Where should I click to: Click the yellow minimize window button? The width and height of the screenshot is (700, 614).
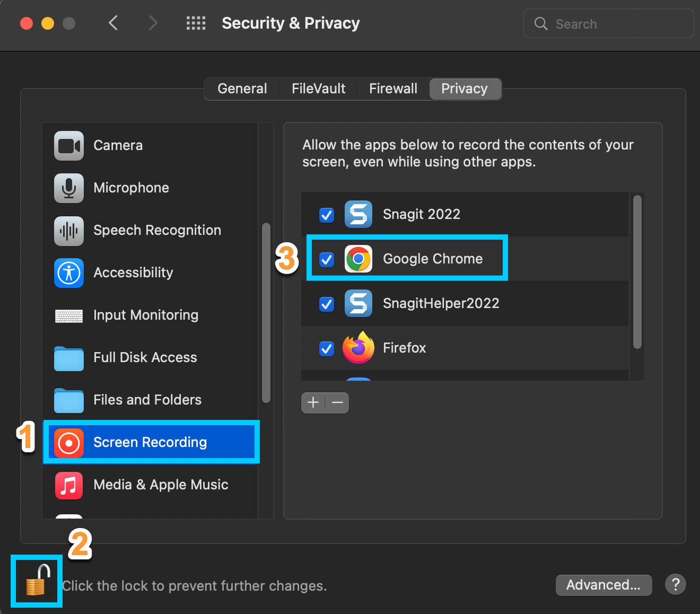(x=48, y=23)
